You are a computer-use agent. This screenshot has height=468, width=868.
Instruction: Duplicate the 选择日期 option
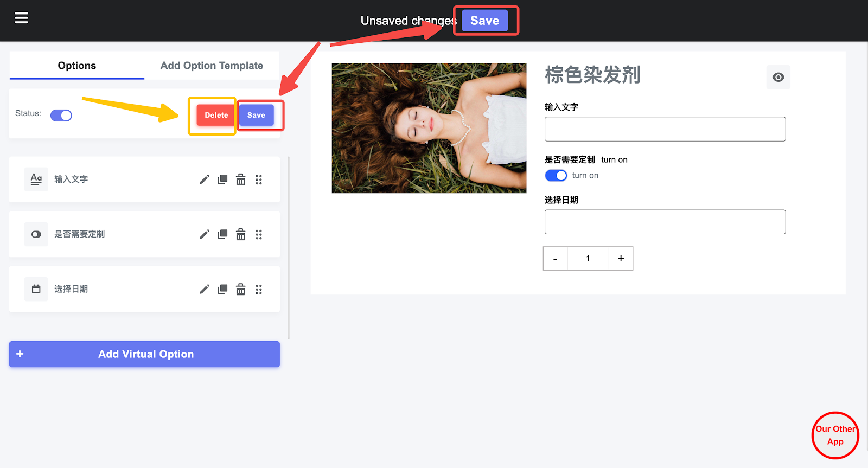tap(222, 289)
